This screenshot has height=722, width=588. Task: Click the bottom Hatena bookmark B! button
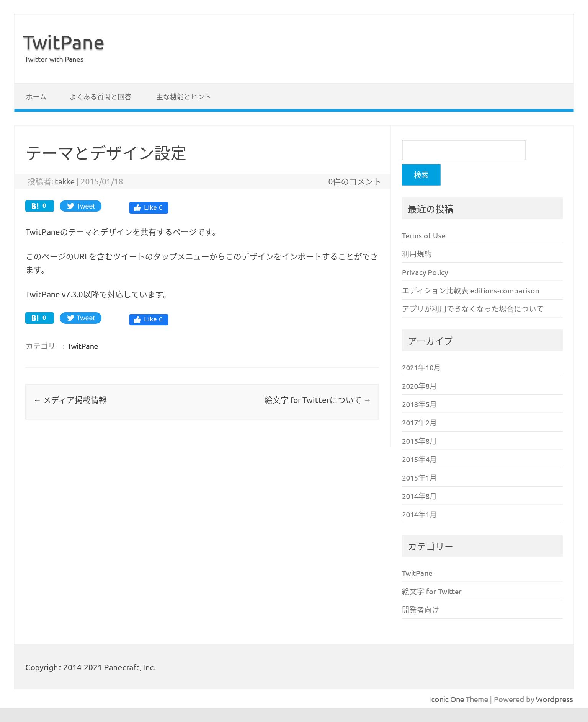(39, 318)
